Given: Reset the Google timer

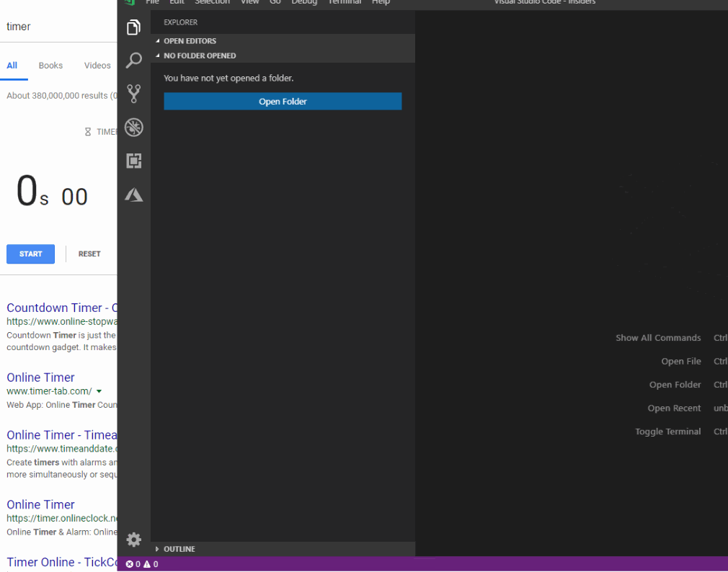Looking at the screenshot, I should [89, 254].
